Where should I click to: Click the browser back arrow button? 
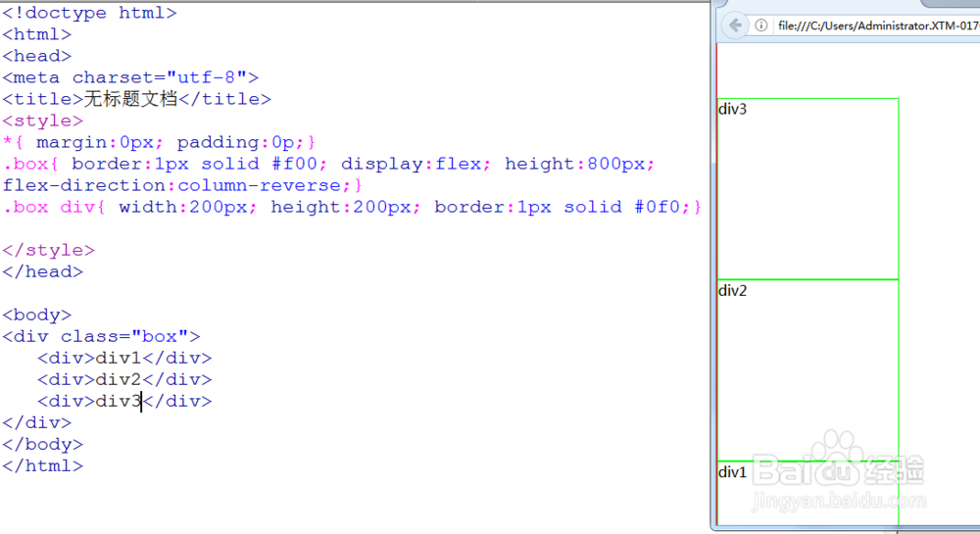click(735, 25)
